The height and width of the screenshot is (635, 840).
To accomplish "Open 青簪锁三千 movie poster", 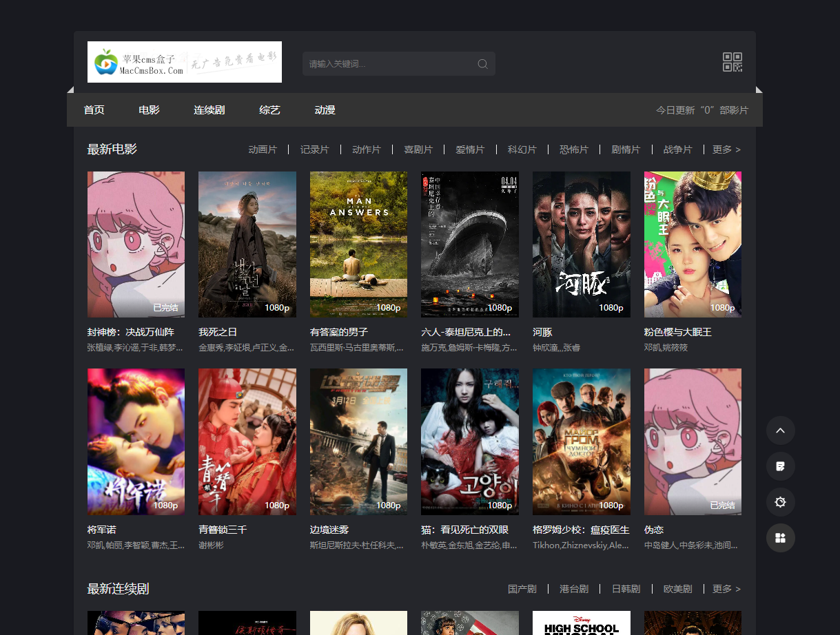I will (x=247, y=441).
